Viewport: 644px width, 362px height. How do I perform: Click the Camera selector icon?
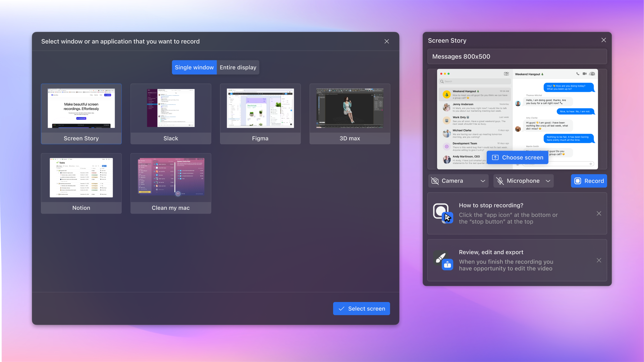pyautogui.click(x=435, y=181)
